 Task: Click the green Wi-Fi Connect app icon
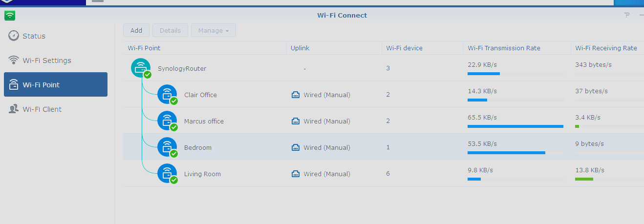point(10,15)
